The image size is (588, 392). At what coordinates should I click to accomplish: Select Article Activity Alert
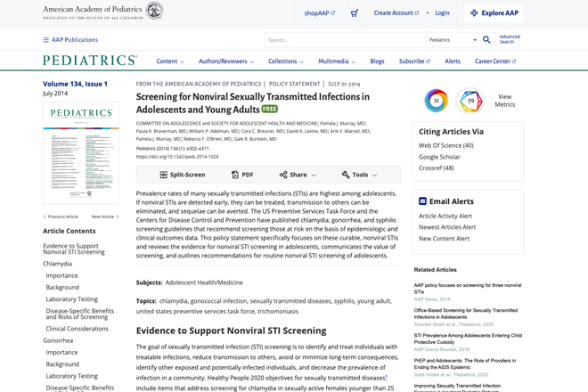click(445, 216)
